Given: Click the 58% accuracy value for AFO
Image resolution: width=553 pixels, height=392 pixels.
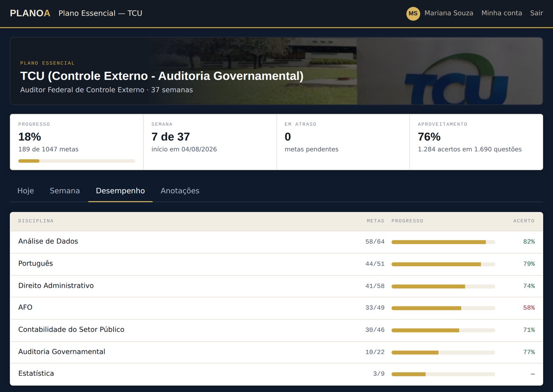Looking at the screenshot, I should (529, 308).
